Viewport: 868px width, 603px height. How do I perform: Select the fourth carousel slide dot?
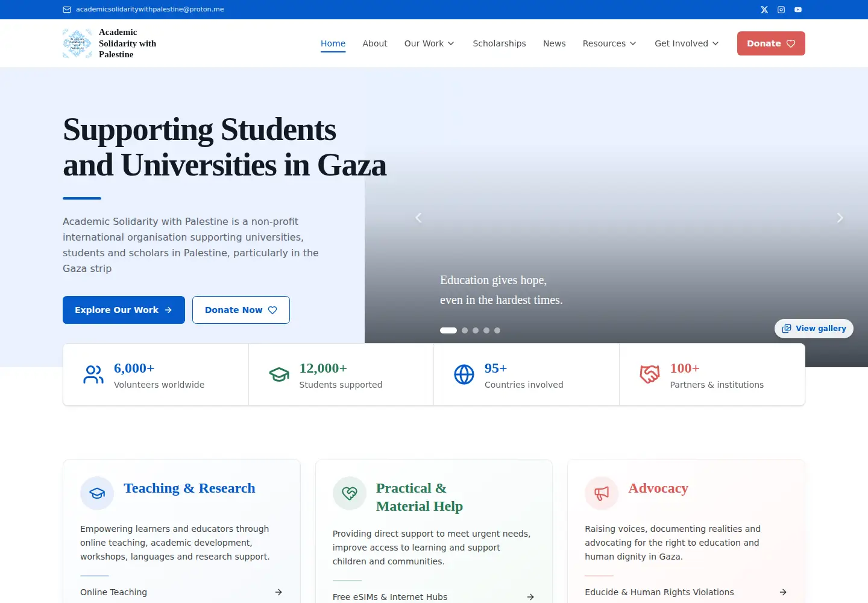pos(486,330)
